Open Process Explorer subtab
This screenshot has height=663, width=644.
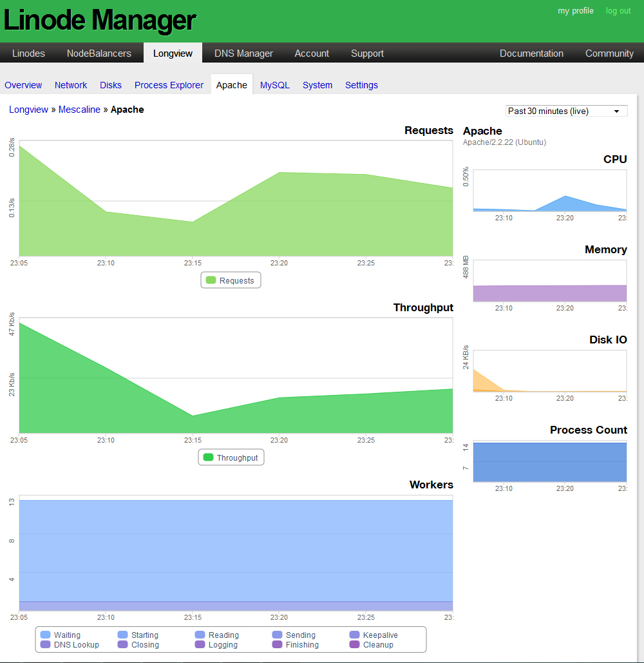tap(169, 85)
